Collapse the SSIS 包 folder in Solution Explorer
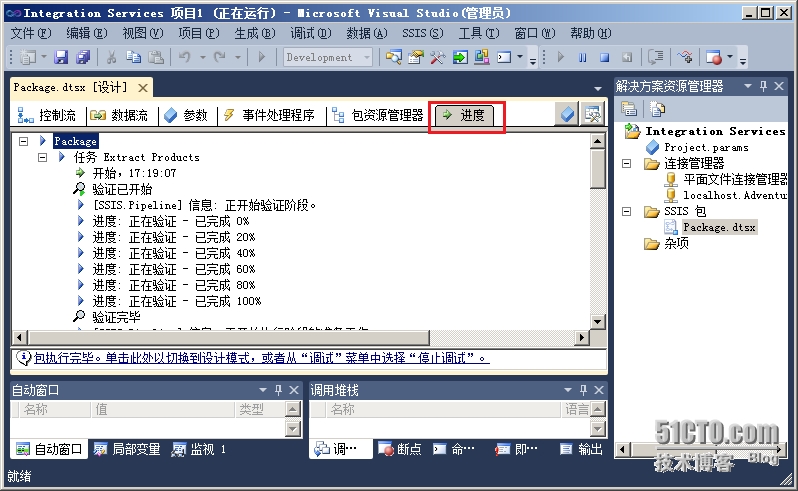This screenshot has width=798, height=491. click(626, 211)
